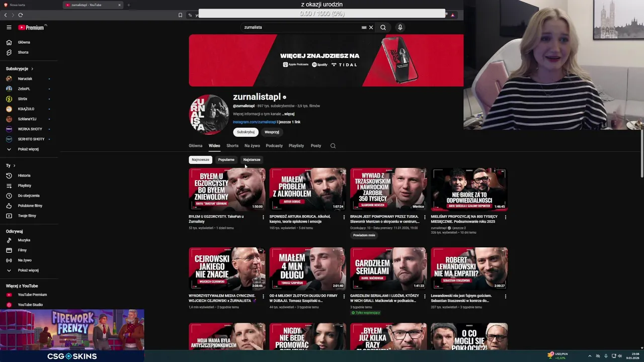Reload the page with refresh icon
644x362 pixels.
[x=21, y=15]
